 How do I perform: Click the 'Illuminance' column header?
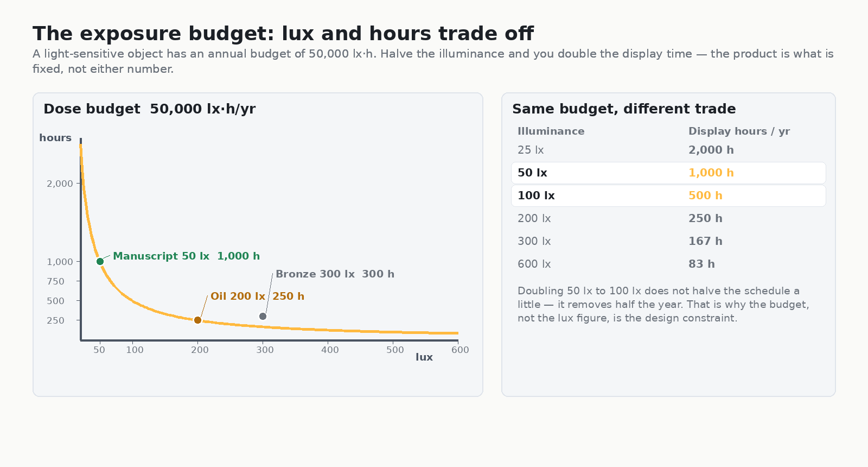(551, 131)
